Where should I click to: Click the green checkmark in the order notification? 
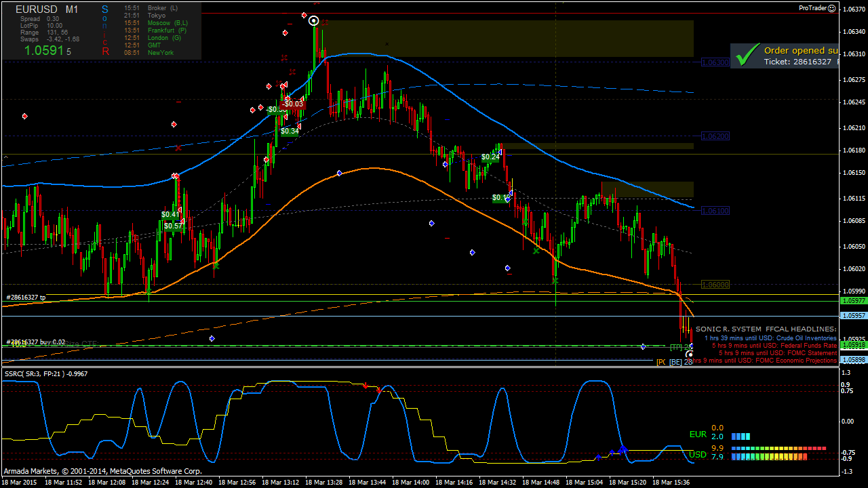[x=747, y=56]
